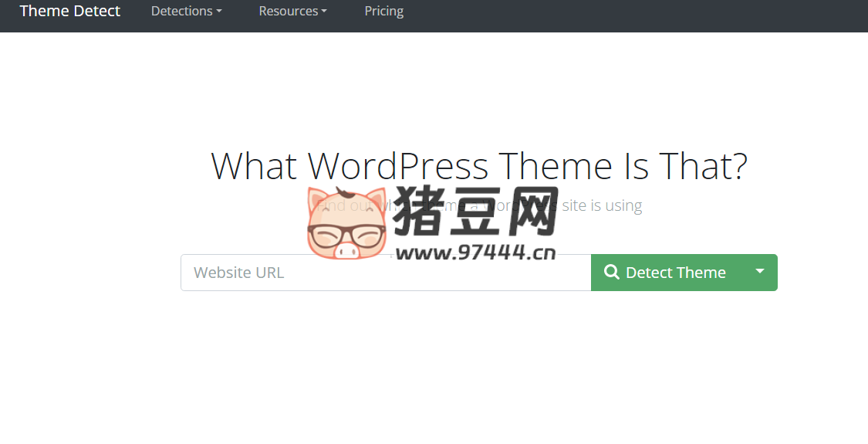Open the Detect Theme options arrow
This screenshot has width=868, height=444.
coord(760,273)
